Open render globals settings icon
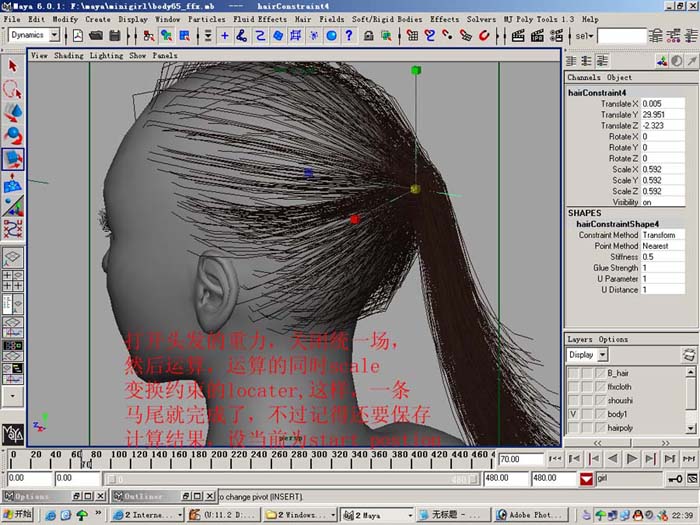700x525 pixels. click(x=556, y=36)
